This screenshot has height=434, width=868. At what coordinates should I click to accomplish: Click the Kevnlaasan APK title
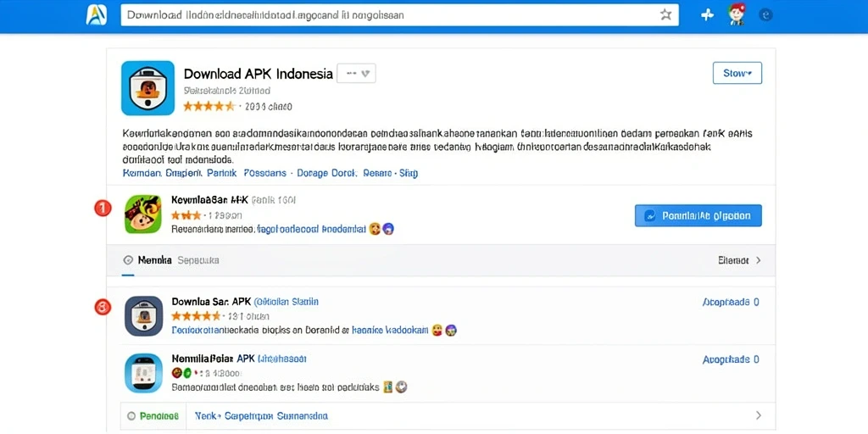click(210, 200)
